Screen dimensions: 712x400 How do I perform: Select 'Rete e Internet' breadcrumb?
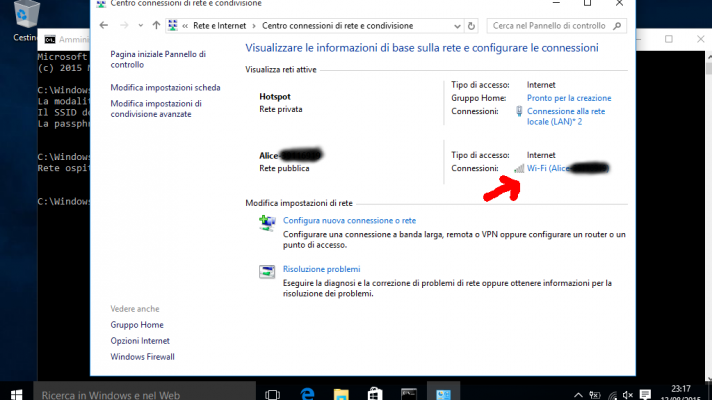coord(219,26)
